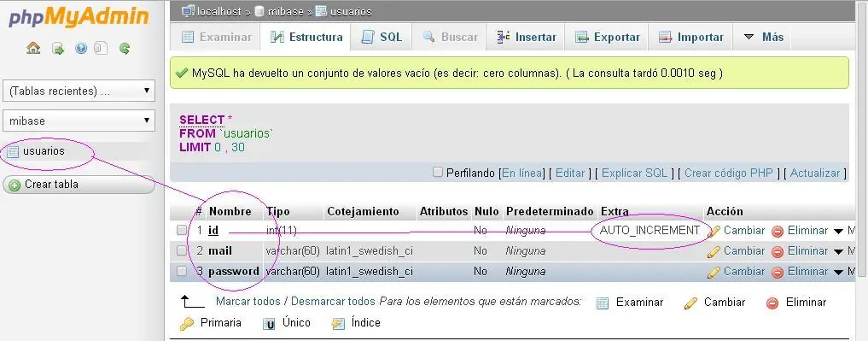Screen dimensions: 868x341
Task: Open the Buscar tab
Action: click(x=450, y=37)
